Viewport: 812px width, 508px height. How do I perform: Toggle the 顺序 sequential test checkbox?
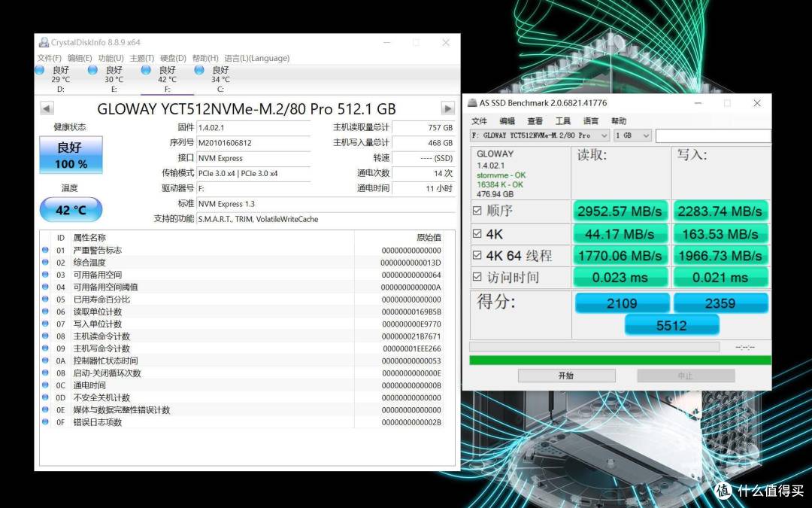[x=477, y=211]
